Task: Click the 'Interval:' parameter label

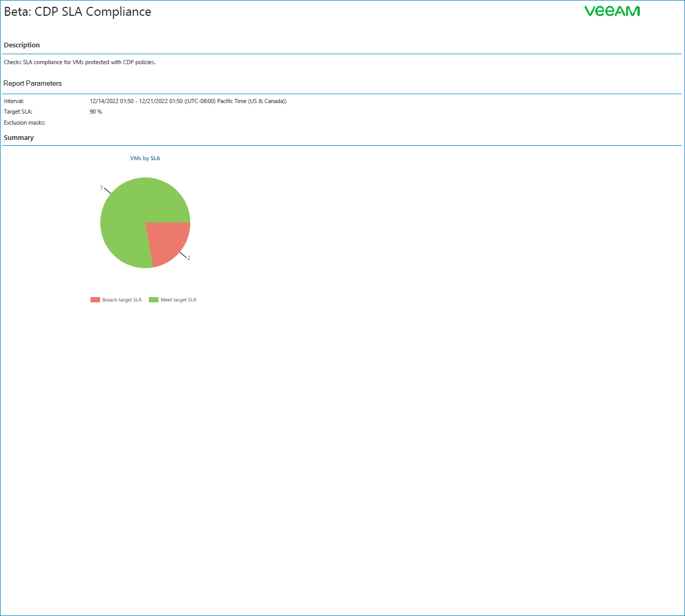Action: (14, 101)
